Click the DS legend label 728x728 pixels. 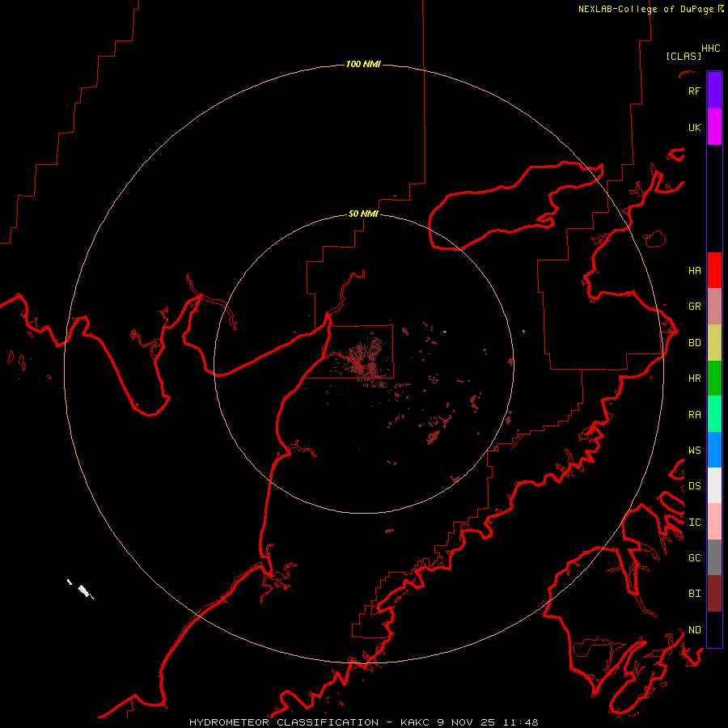pos(694,485)
